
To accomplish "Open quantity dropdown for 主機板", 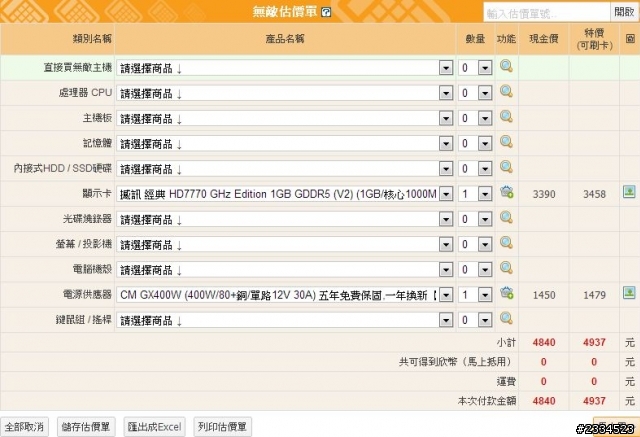I will coord(475,118).
